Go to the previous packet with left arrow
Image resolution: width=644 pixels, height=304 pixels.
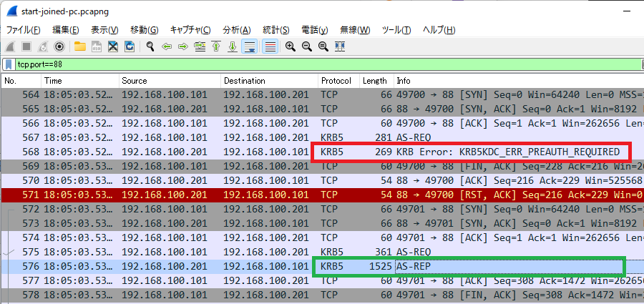[167, 46]
